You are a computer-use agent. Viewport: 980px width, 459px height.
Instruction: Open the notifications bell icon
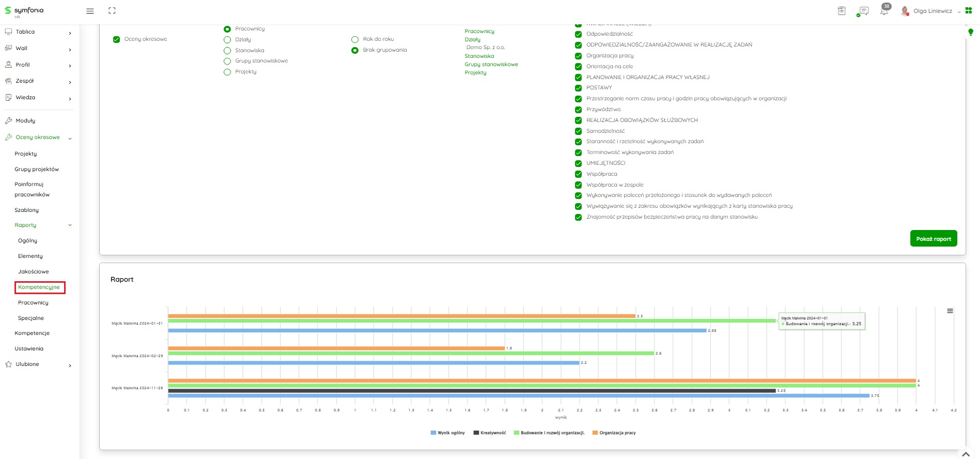click(x=884, y=11)
